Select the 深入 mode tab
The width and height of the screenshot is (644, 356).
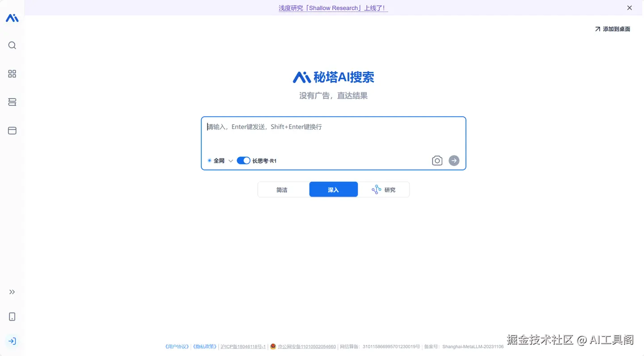coord(334,189)
